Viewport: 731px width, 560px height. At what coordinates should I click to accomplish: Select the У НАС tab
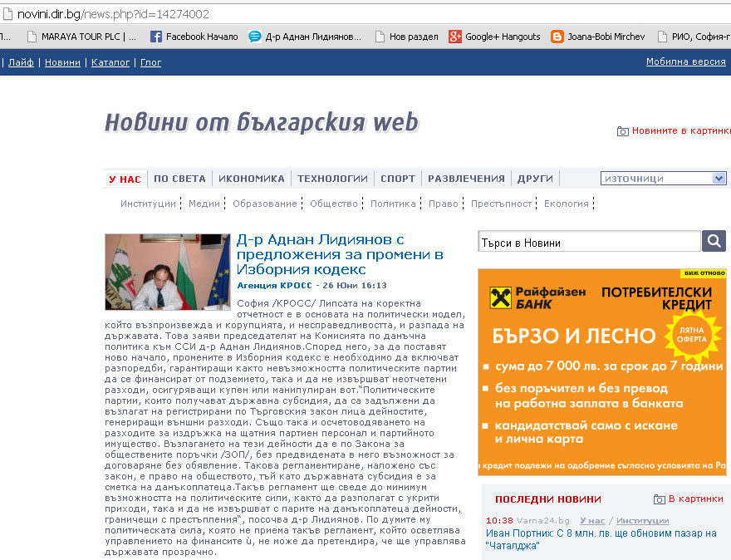(125, 179)
